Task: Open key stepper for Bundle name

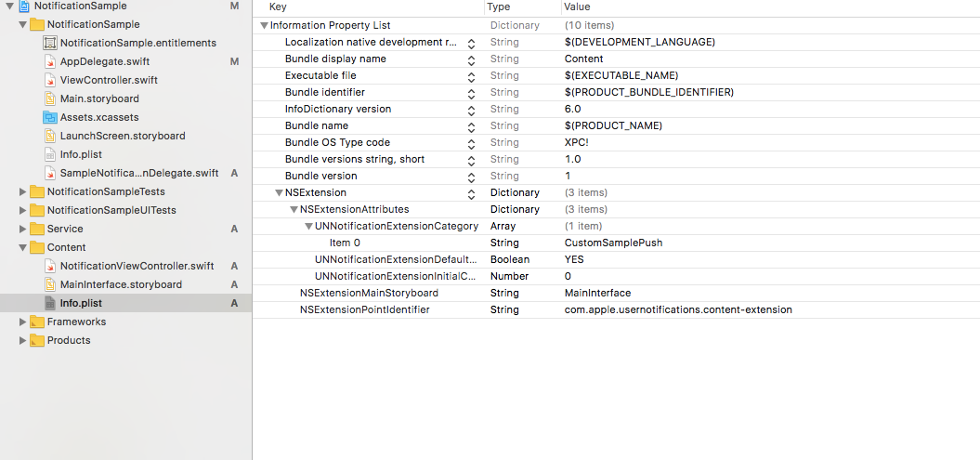Action: (471, 126)
